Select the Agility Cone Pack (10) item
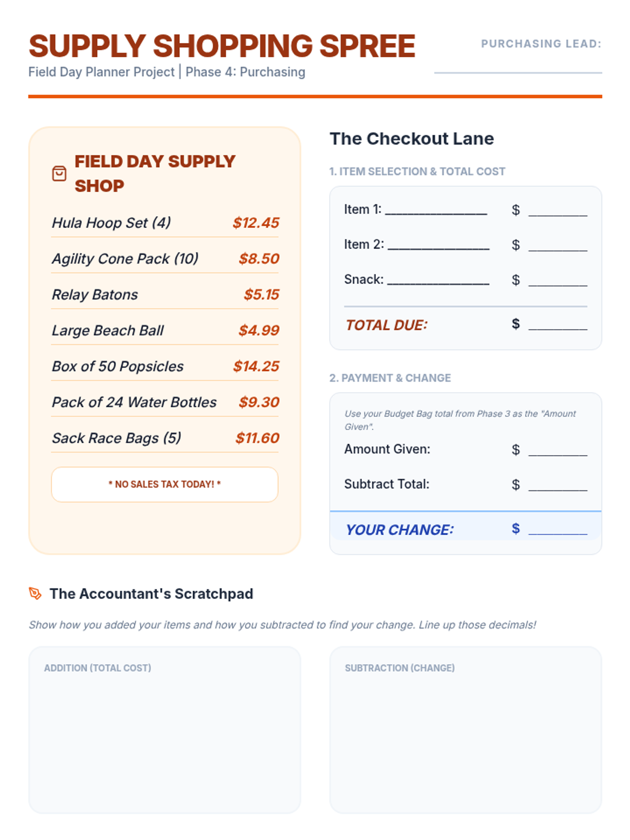Image resolution: width=630 pixels, height=840 pixels. coord(125,259)
